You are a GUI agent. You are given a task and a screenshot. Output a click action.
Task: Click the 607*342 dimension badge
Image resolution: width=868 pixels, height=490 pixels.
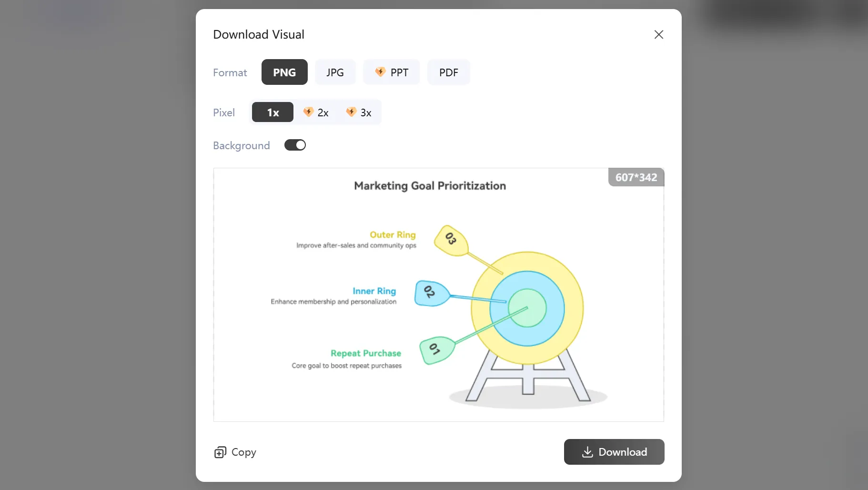tap(636, 177)
